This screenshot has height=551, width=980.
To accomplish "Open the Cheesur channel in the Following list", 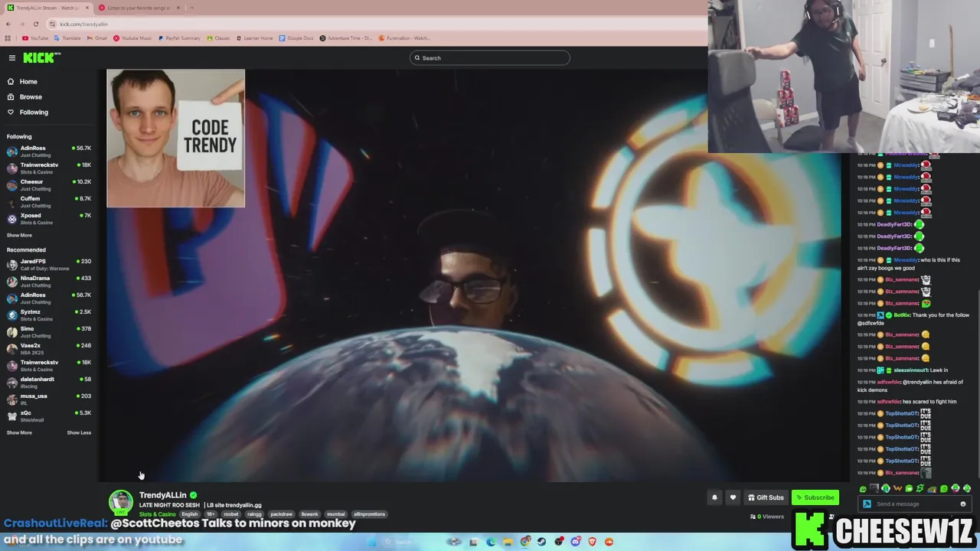I will (49, 184).
